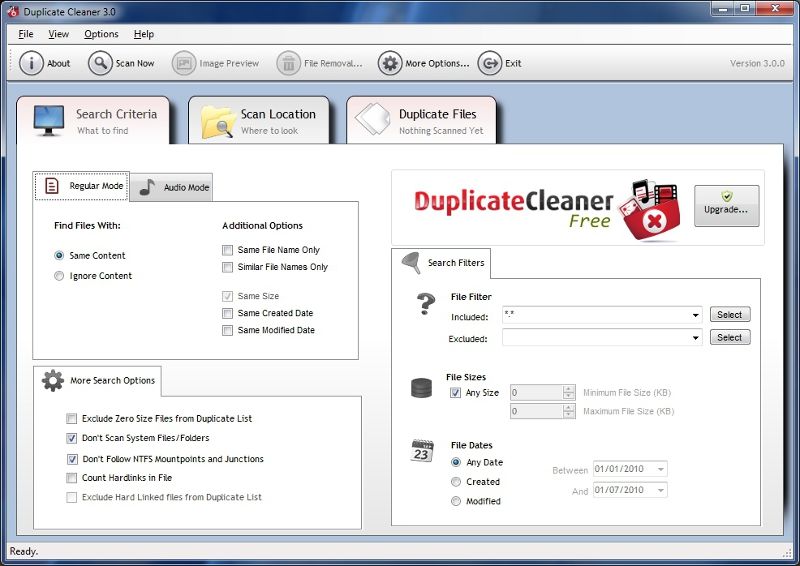Open the Duplicate Files tab
The width and height of the screenshot is (800, 566).
421,121
